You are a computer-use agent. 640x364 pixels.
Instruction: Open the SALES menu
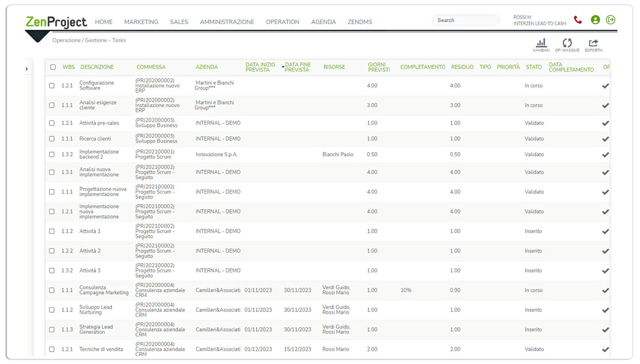coord(179,22)
